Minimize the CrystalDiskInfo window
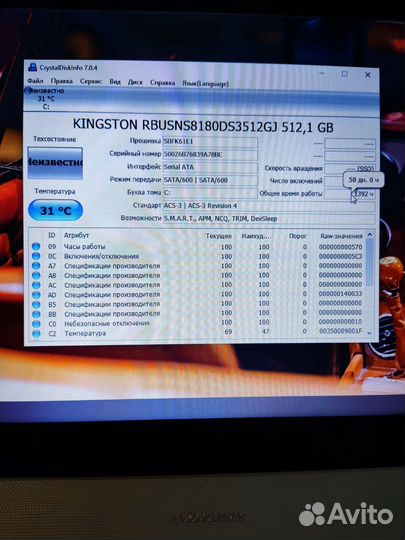 (x=322, y=73)
